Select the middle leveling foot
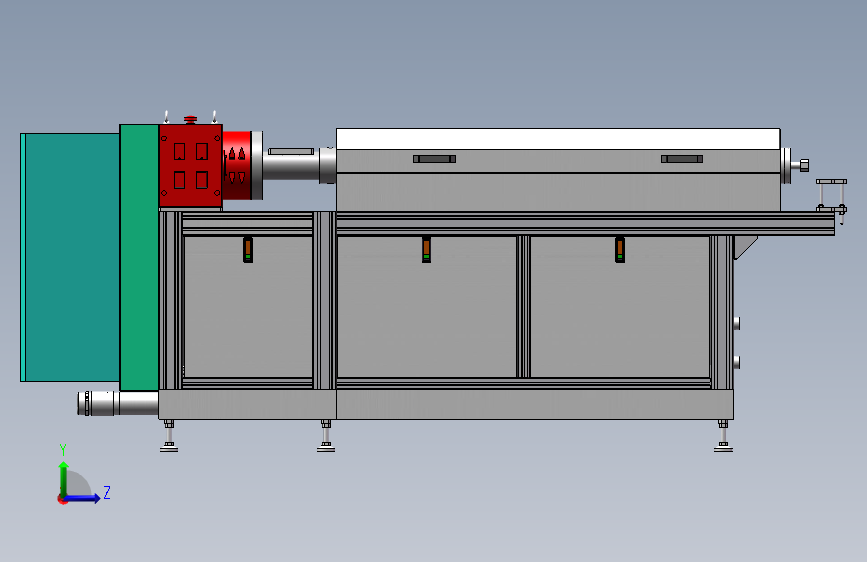The height and width of the screenshot is (562, 867). coord(326,436)
